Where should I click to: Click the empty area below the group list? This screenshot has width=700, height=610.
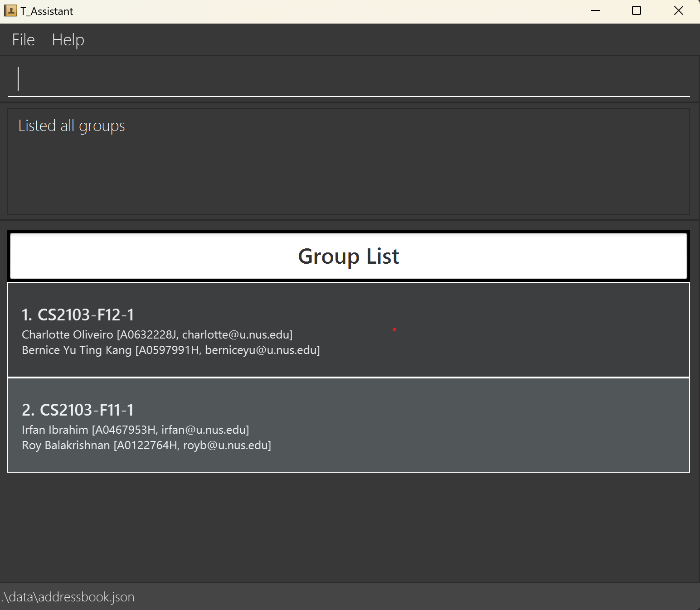349,526
